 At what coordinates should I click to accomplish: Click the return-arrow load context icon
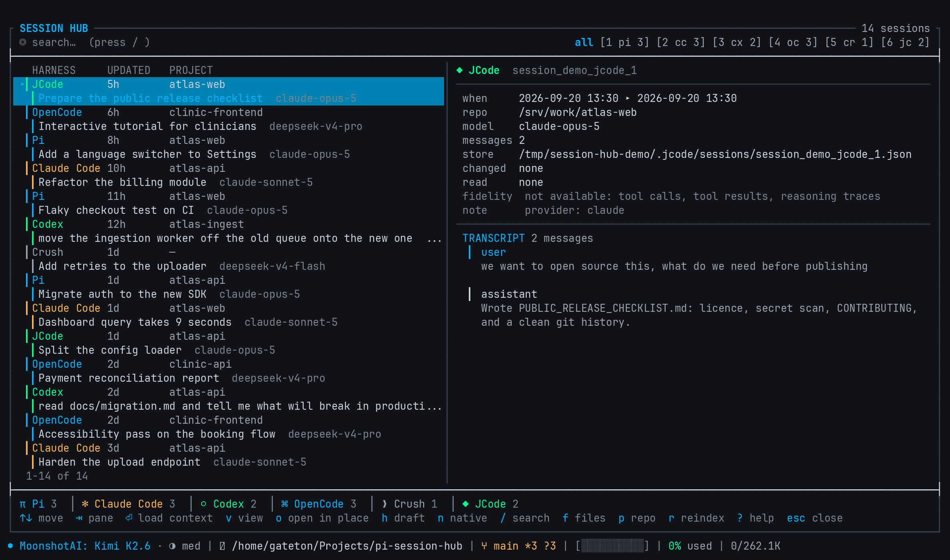click(129, 518)
